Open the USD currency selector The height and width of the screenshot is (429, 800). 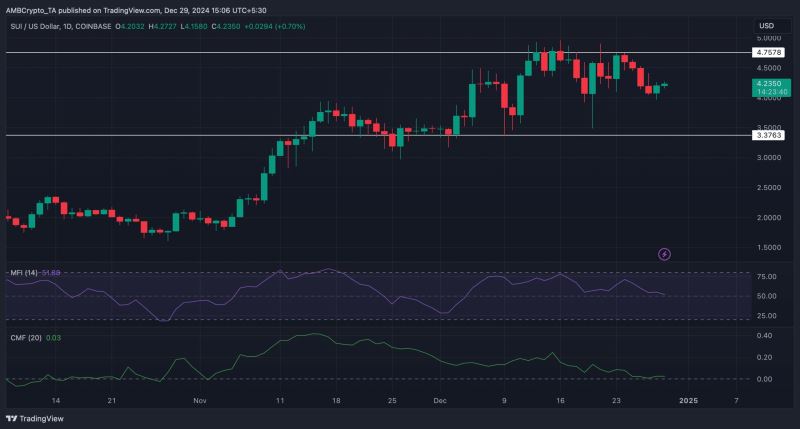[766, 25]
